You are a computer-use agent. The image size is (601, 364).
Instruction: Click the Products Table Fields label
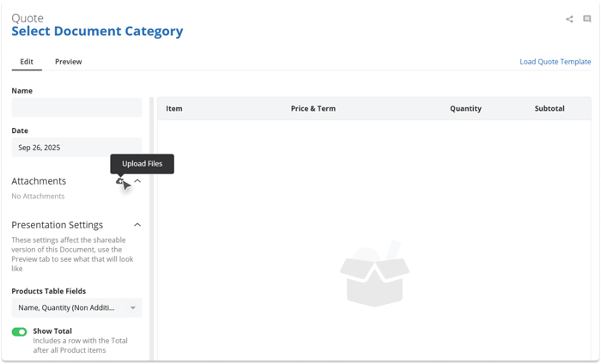(49, 291)
